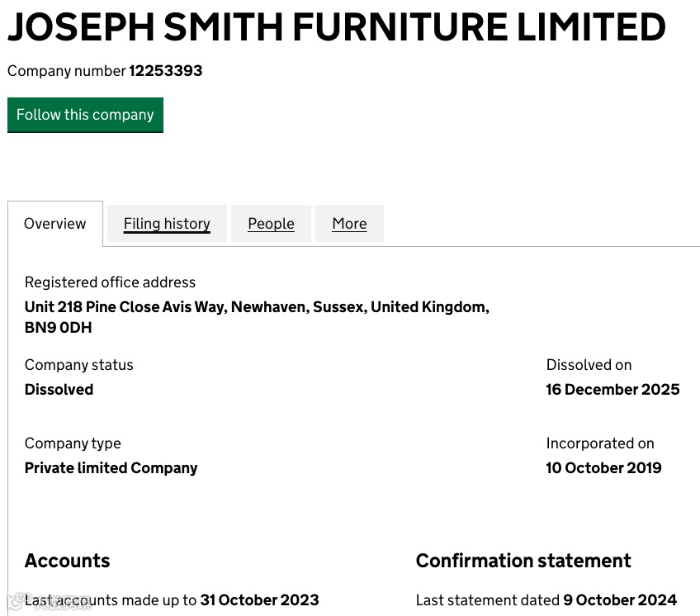The height and width of the screenshot is (616, 700).
Task: Click the 16 December 2025 dissolved date
Action: (x=612, y=390)
